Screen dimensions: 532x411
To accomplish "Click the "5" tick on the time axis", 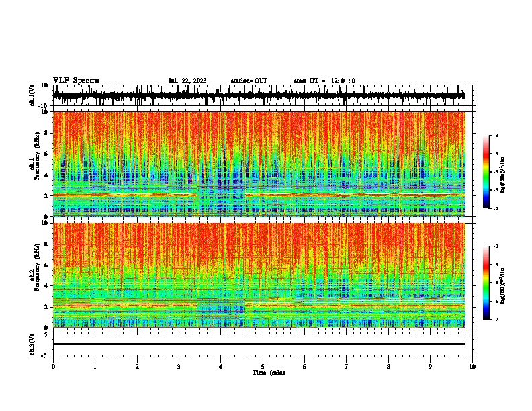I will coord(263,367).
